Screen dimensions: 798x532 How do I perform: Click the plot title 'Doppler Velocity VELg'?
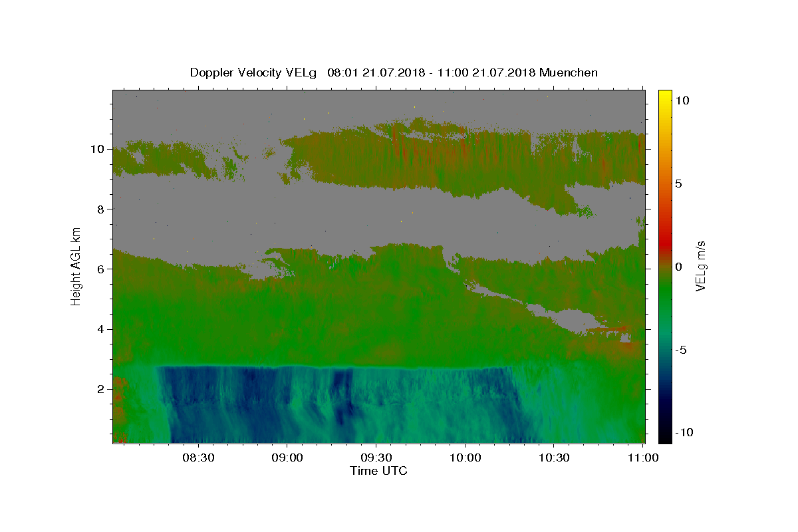click(253, 72)
